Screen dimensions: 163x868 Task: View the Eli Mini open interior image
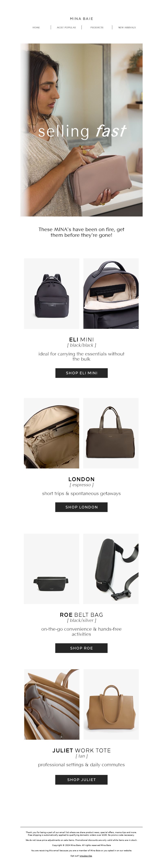point(111,293)
